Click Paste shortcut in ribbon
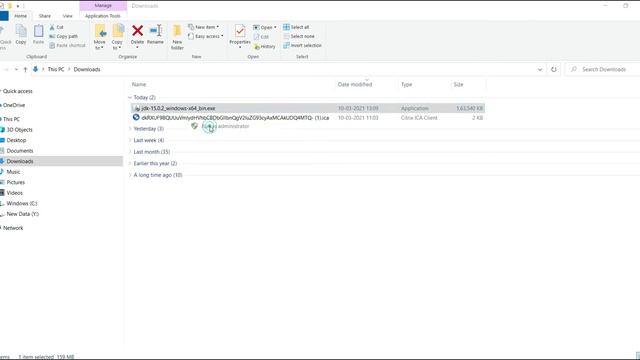Viewport: 640px width, 360px height. [67, 45]
